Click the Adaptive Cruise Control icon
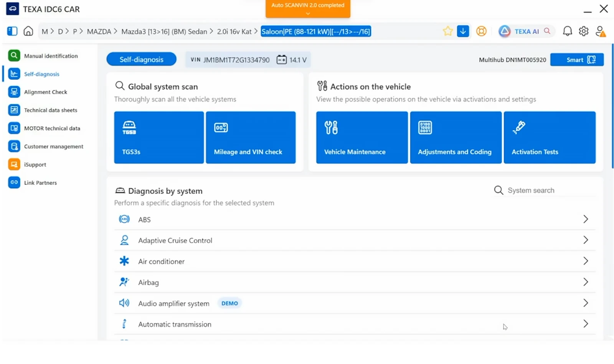This screenshot has width=614, height=364. click(124, 240)
